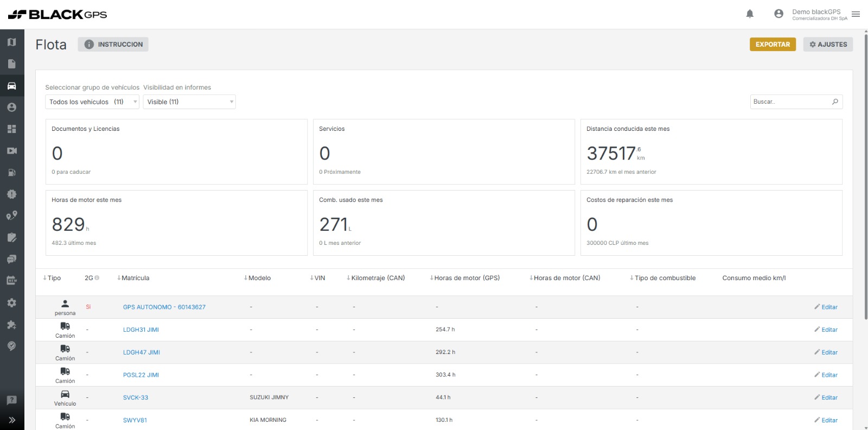The image size is (868, 430).
Task: Open the 'Todos los vehículos' group dropdown
Action: tap(92, 102)
